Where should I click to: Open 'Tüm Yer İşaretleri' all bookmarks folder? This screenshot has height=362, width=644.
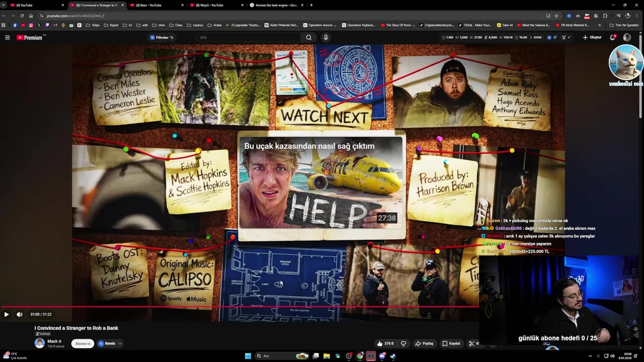[624, 25]
